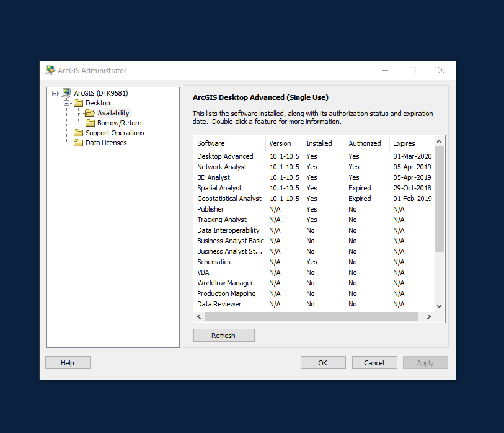Click the open Availability folder icon
Image resolution: width=504 pixels, height=433 pixels.
click(90, 113)
